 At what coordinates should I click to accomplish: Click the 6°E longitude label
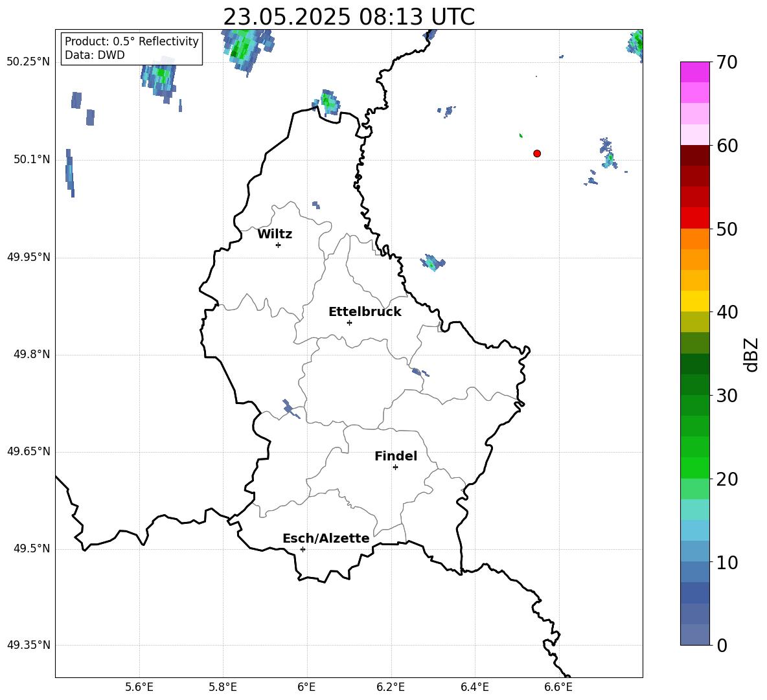306,687
